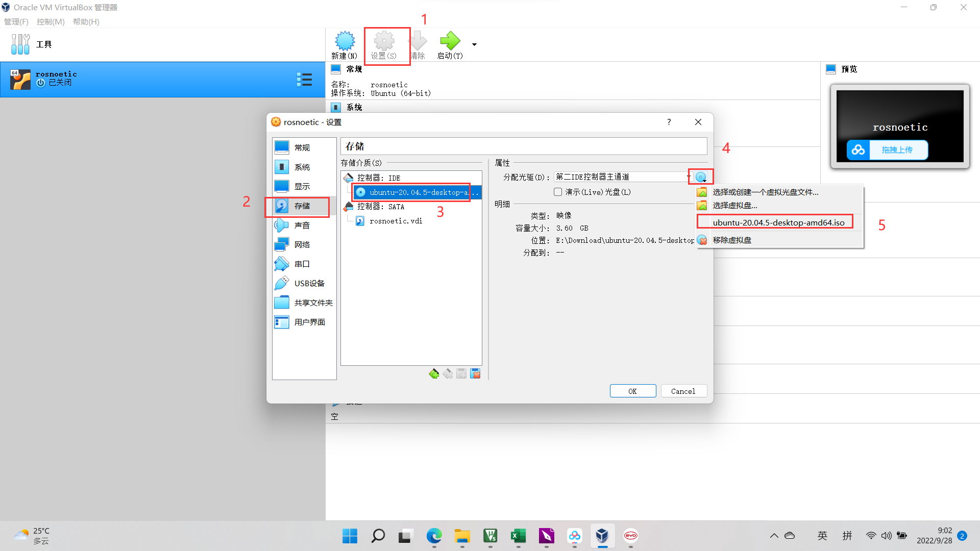This screenshot has height=551, width=980.
Task: Select the 存储 settings category
Action: point(304,206)
